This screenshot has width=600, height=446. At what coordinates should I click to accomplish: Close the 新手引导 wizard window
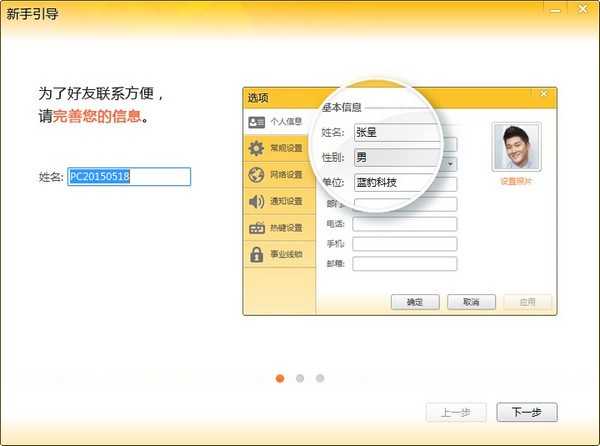coord(583,9)
